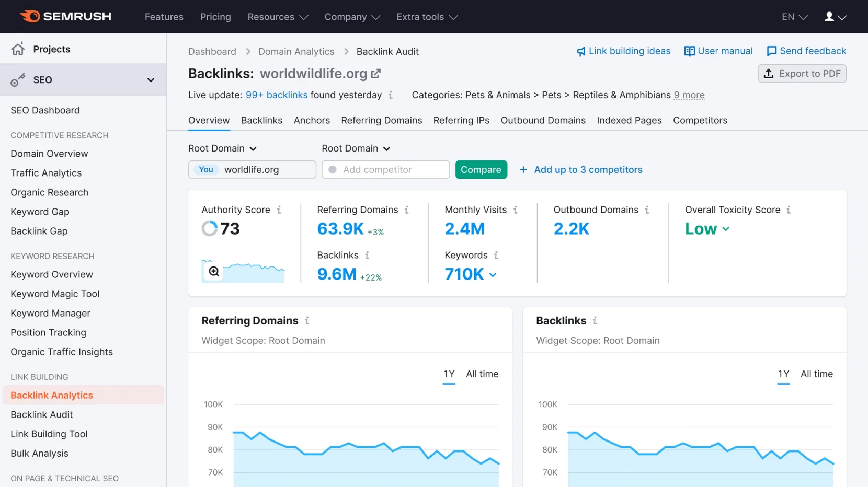Zoom into the Authority Score trend chart
868x487 pixels.
(214, 271)
